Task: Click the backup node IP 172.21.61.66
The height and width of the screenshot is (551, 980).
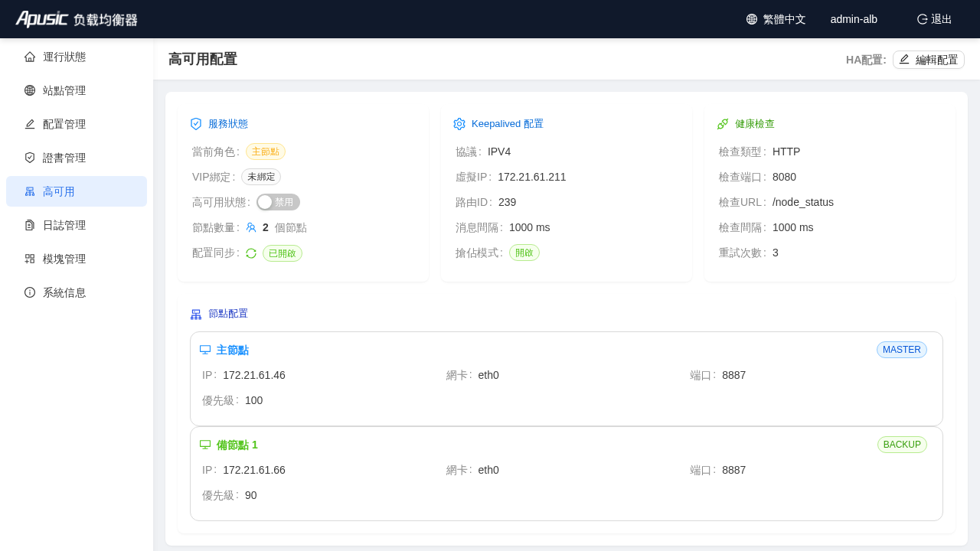Action: click(x=254, y=470)
